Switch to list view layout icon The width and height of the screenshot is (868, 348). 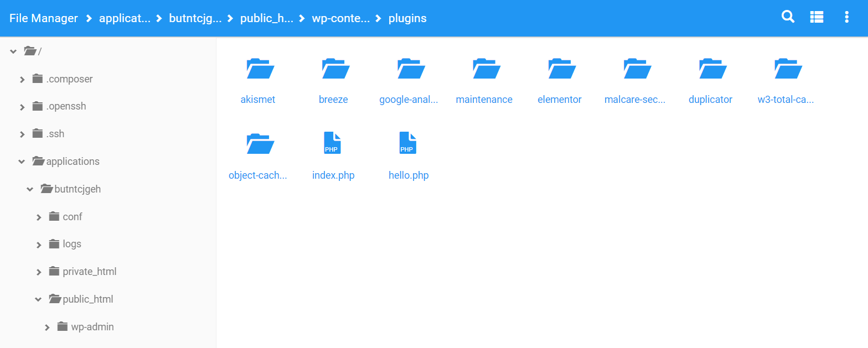(817, 17)
